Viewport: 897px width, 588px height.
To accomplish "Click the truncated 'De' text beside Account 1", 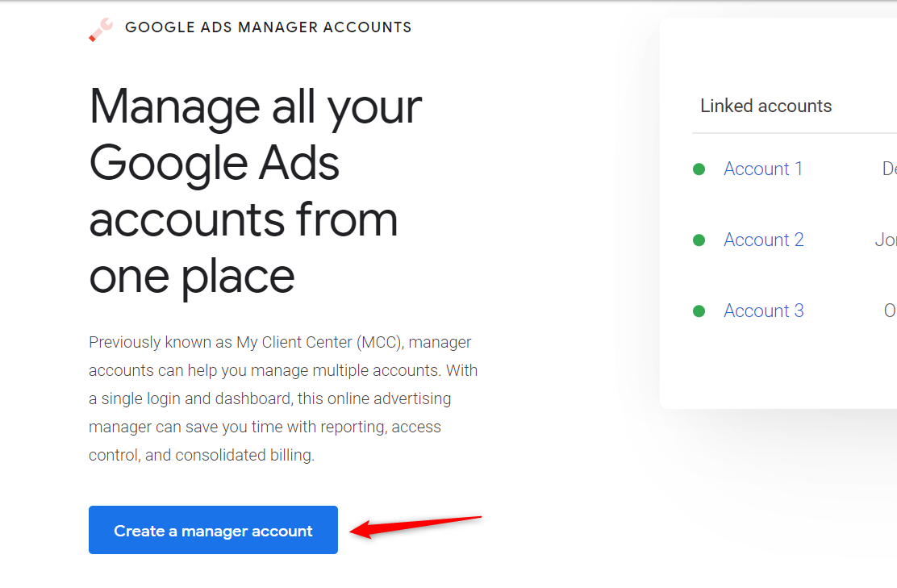I will click(x=890, y=169).
